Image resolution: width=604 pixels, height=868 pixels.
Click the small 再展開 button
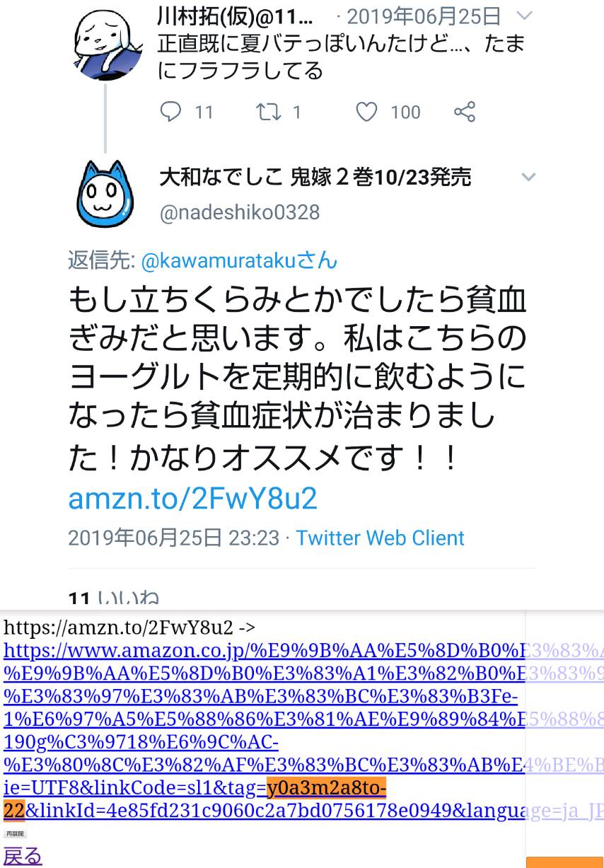(14, 834)
